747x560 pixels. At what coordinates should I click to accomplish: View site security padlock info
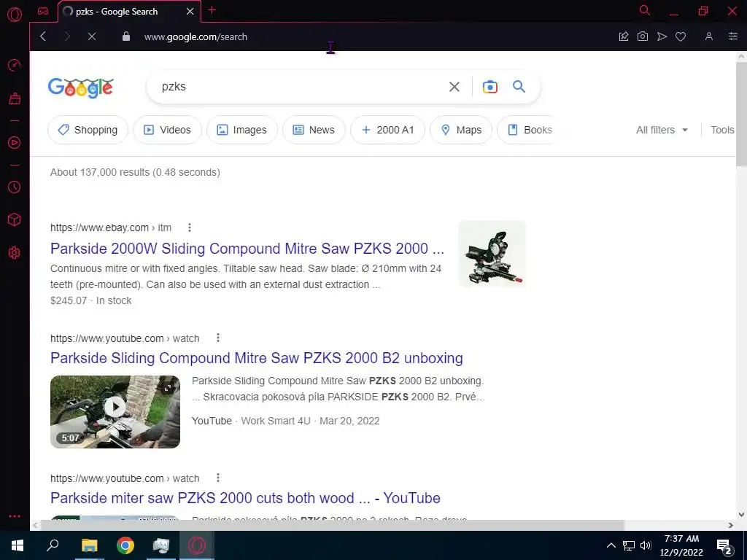point(126,36)
